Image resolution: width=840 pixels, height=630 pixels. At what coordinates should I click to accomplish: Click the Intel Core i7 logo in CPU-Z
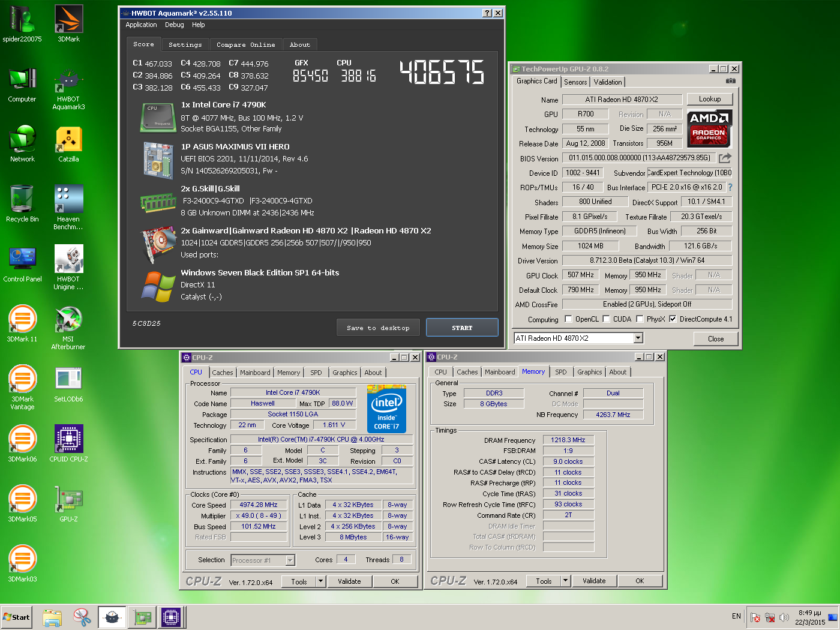click(x=386, y=409)
